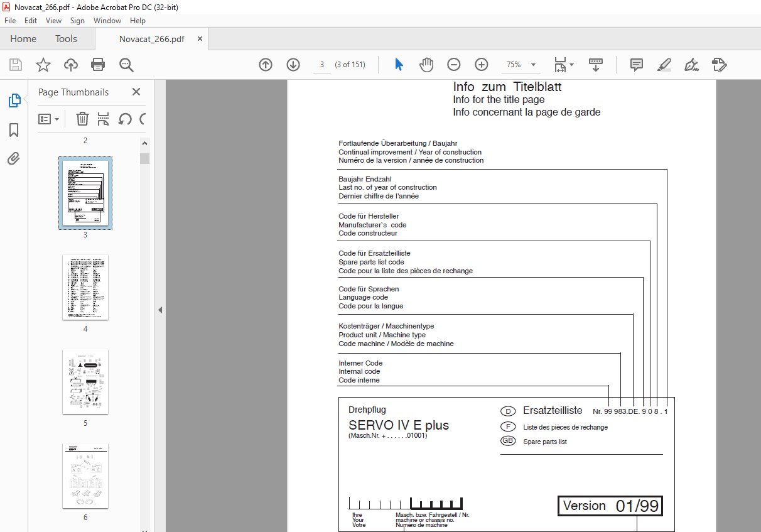Click 'Language code' text line

pos(364,297)
